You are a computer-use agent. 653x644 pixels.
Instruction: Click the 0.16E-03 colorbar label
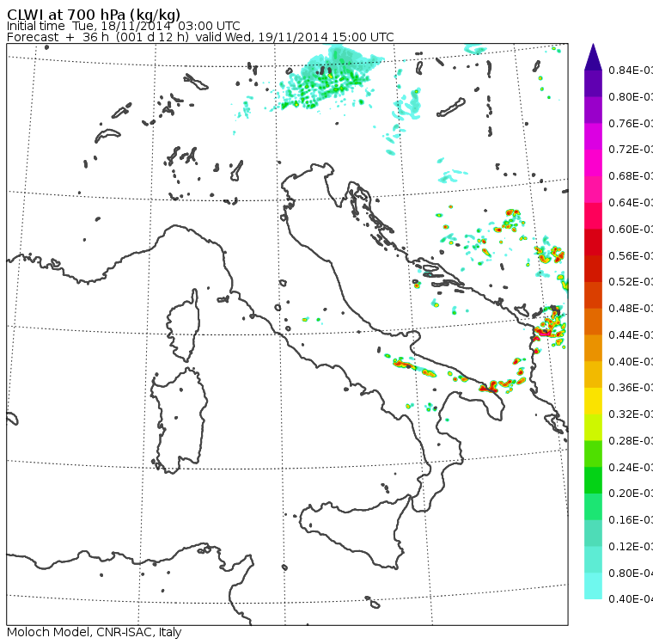tap(631, 520)
